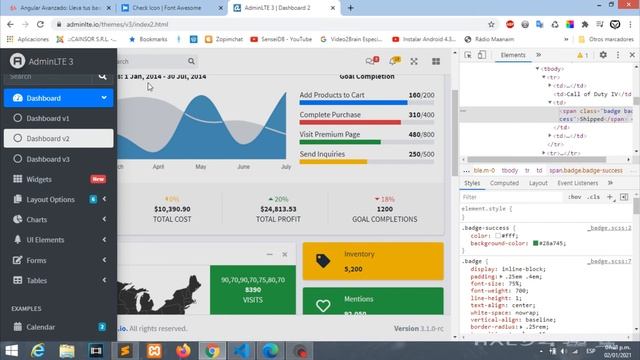Viewport: 640px width, 360px height.
Task: Click the #fff white color swatch
Action: point(498,236)
